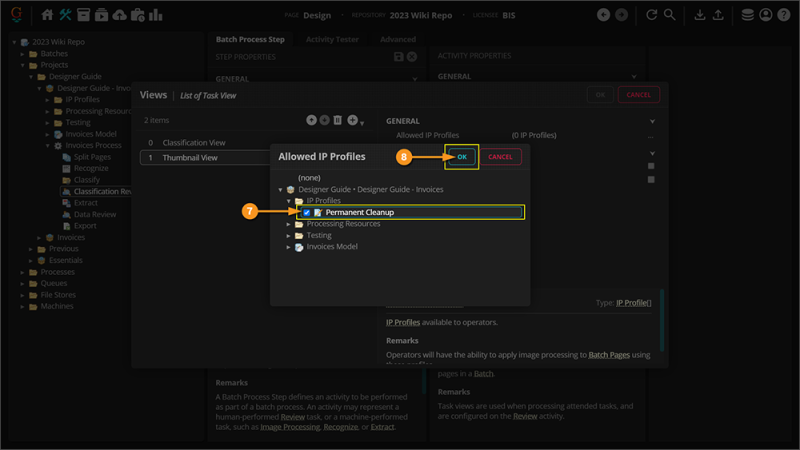Open the Search magnifier icon
The height and width of the screenshot is (450, 800).
point(670,15)
